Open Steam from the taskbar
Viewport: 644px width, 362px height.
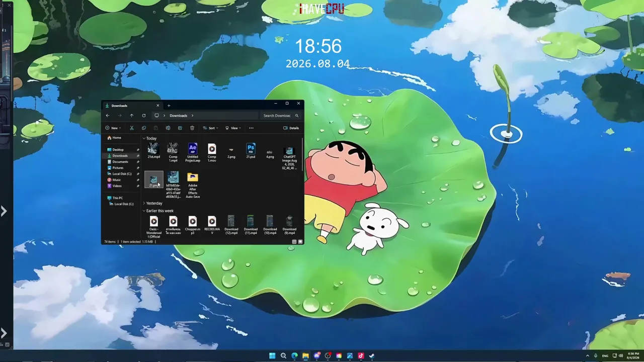372,356
